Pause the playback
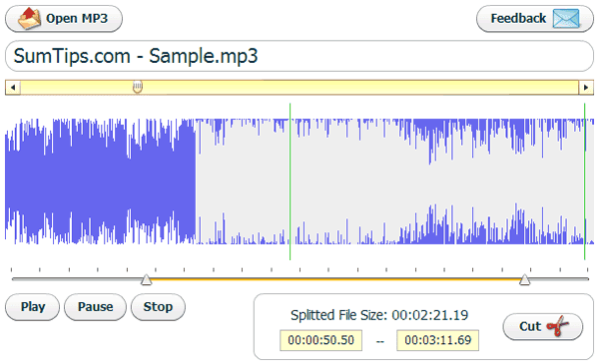 (95, 307)
